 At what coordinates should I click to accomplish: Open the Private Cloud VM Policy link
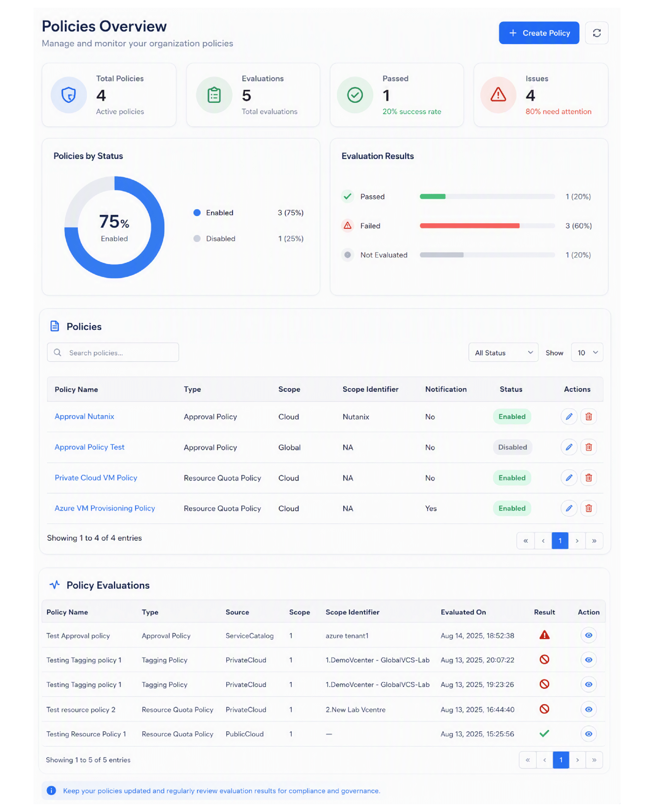tap(96, 478)
